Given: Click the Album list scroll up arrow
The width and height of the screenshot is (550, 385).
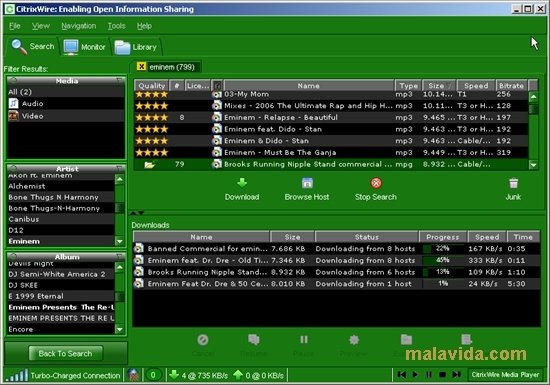Looking at the screenshot, I should pos(120,268).
